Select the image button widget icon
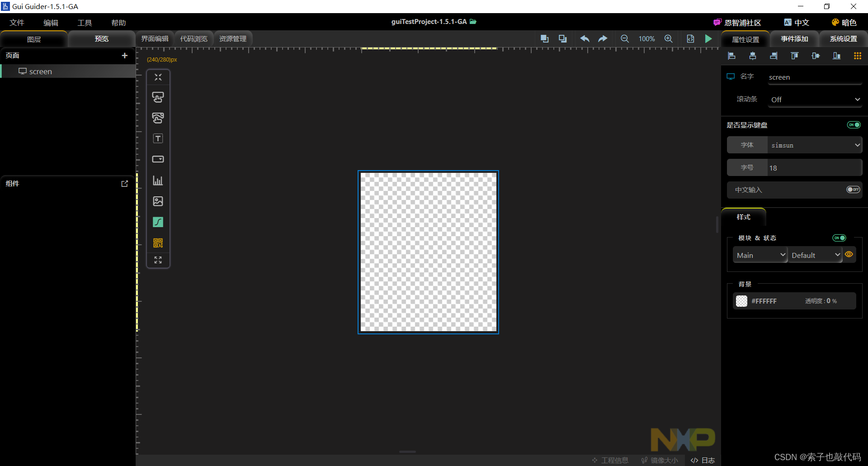This screenshot has width=868, height=466. pos(158,118)
